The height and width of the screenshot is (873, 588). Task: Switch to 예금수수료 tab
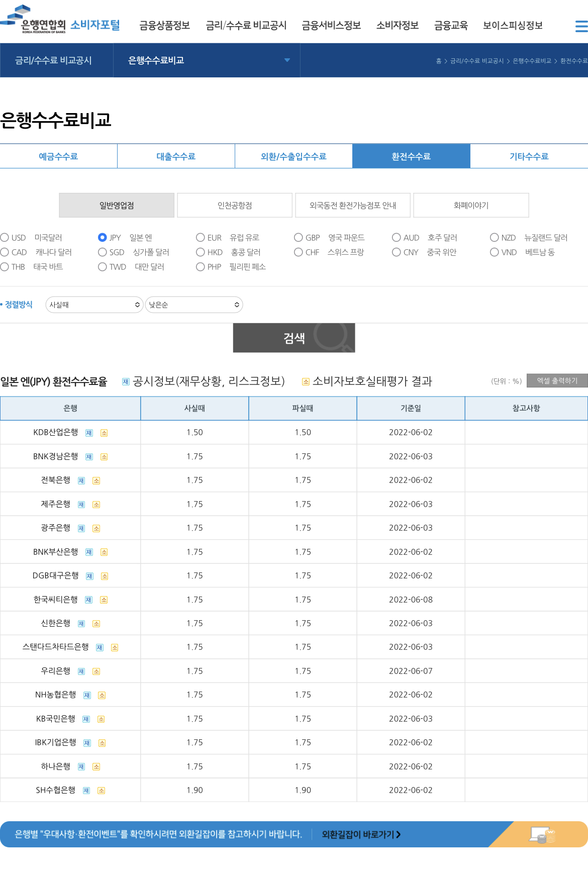(58, 156)
